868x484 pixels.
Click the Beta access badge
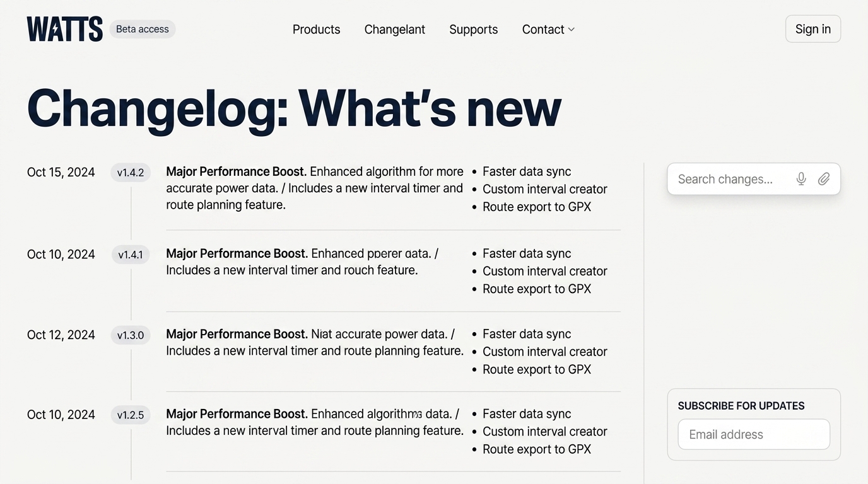coord(143,29)
